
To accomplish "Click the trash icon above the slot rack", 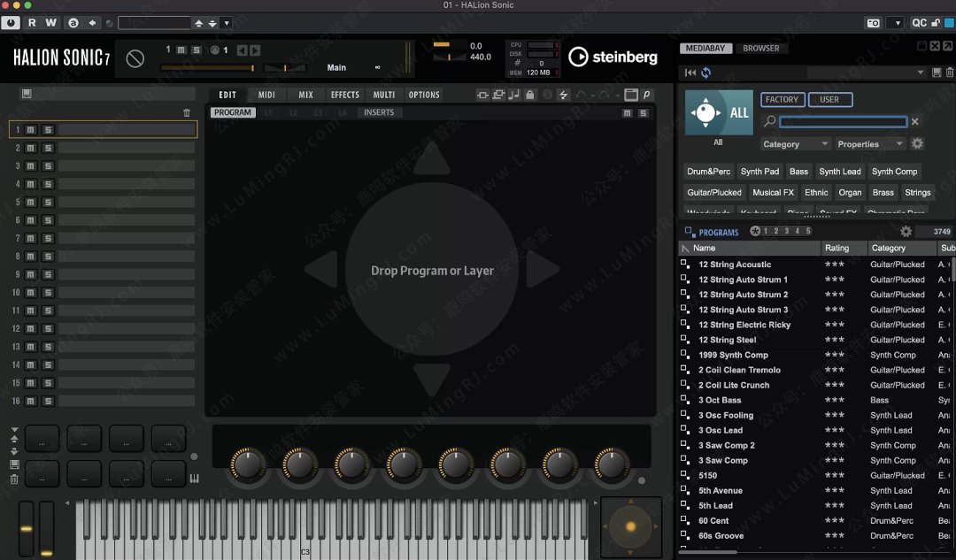I will click(187, 112).
